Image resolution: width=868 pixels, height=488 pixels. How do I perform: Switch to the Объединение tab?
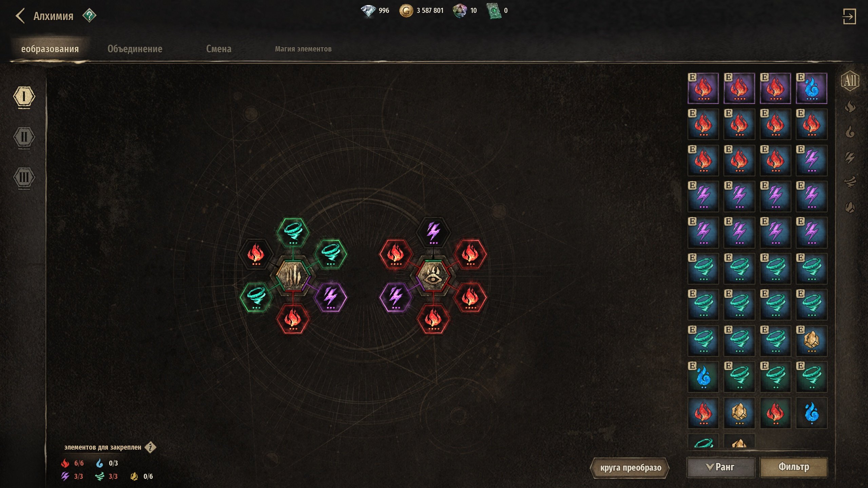[135, 49]
